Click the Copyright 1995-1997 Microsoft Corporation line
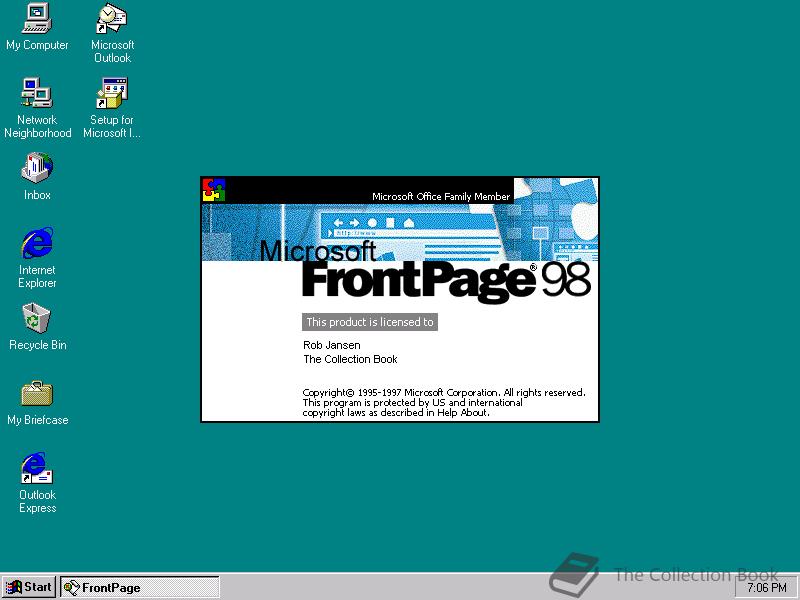800x600 pixels. point(444,392)
